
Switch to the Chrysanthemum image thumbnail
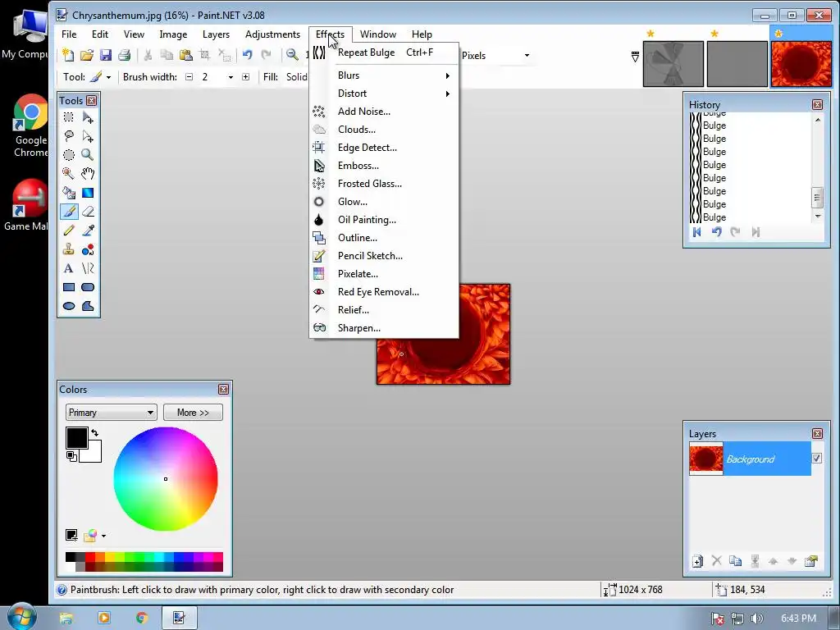click(x=801, y=63)
